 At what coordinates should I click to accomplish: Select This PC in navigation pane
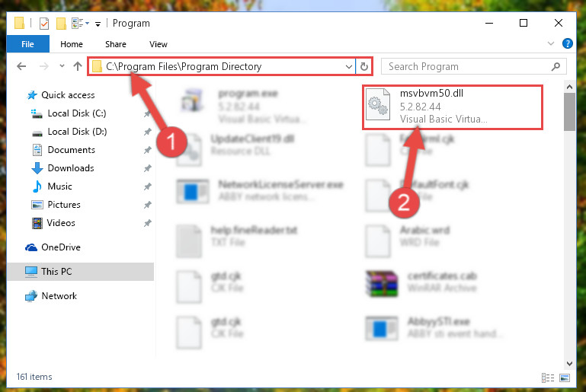coord(80,272)
